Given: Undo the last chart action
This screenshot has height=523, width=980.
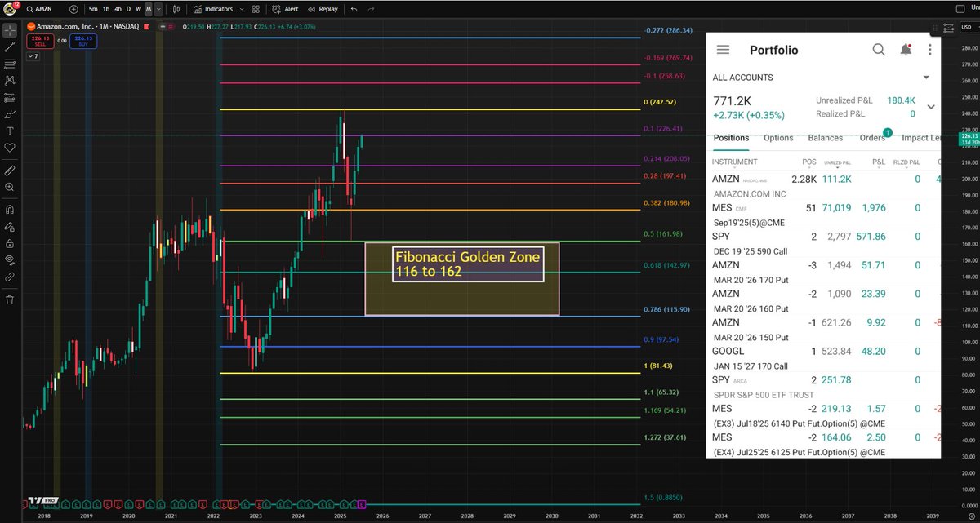Looking at the screenshot, I should point(354,9).
